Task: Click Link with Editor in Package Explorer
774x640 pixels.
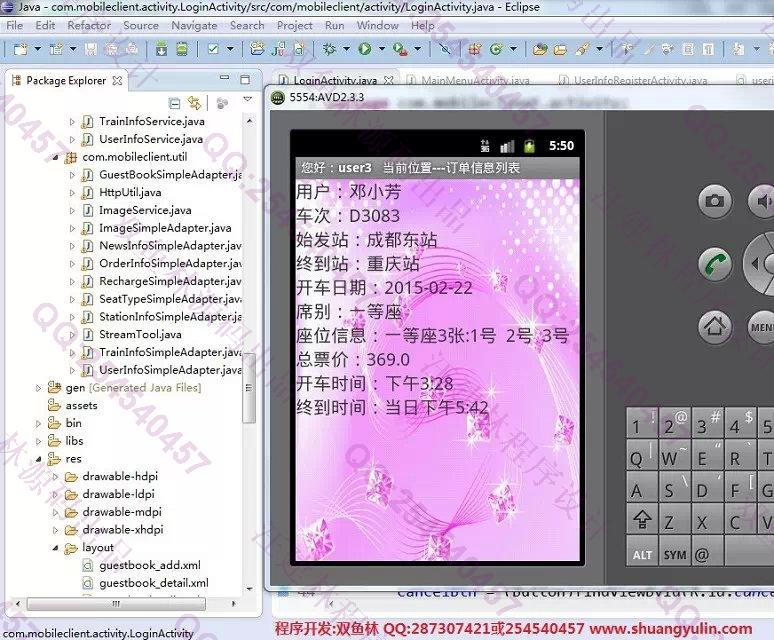Action: [x=194, y=103]
